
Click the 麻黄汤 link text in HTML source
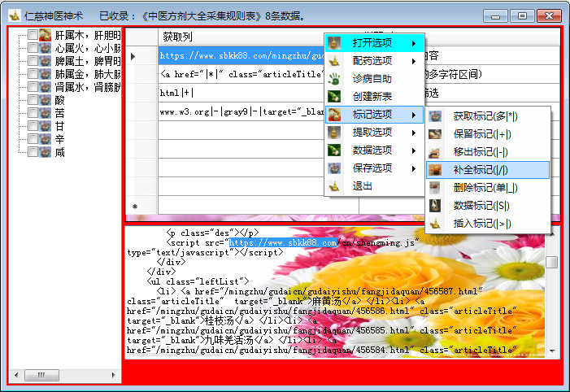pos(326,301)
